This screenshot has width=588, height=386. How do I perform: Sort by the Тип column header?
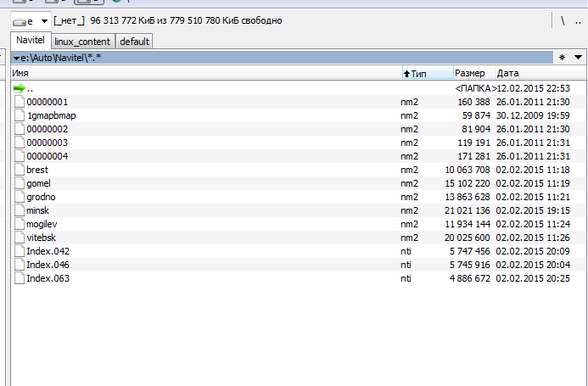click(428, 73)
